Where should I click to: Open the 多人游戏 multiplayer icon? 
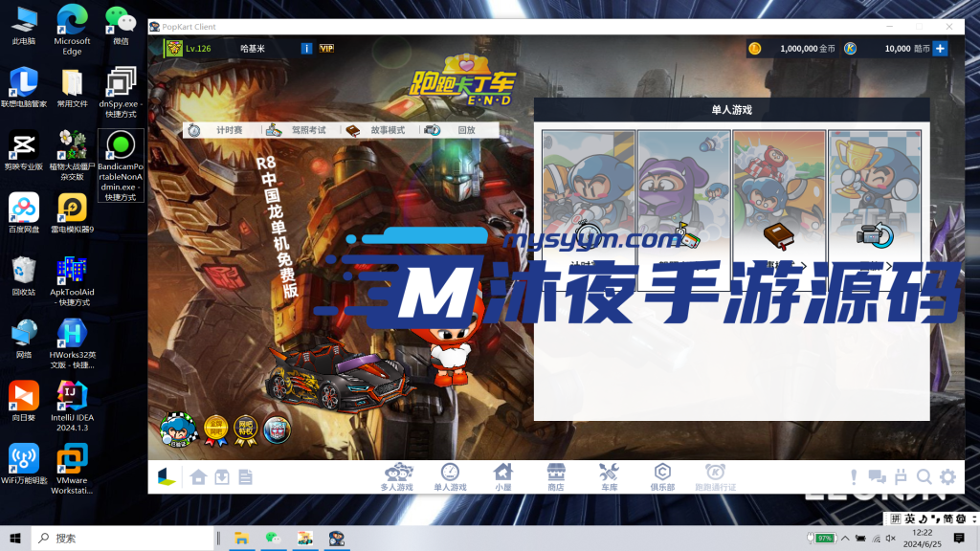coord(398,476)
